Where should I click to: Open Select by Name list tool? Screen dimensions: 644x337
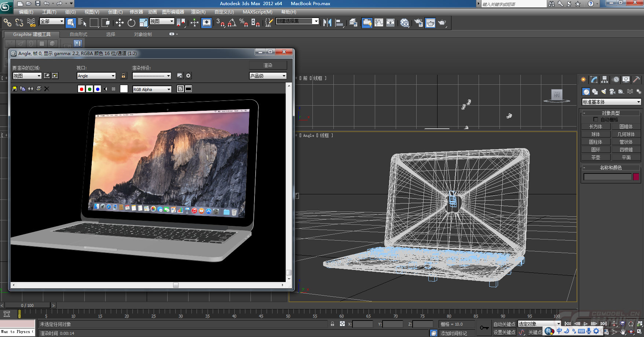(x=83, y=23)
